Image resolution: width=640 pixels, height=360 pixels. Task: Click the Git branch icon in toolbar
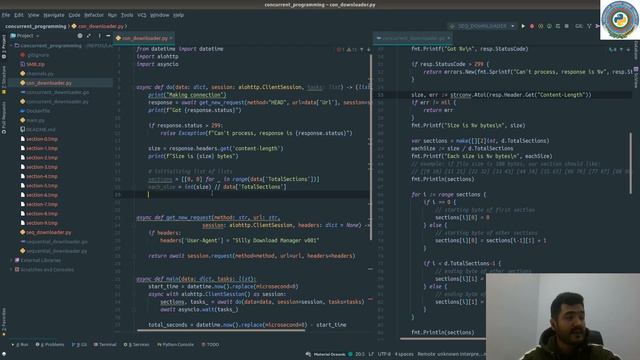tap(589, 26)
